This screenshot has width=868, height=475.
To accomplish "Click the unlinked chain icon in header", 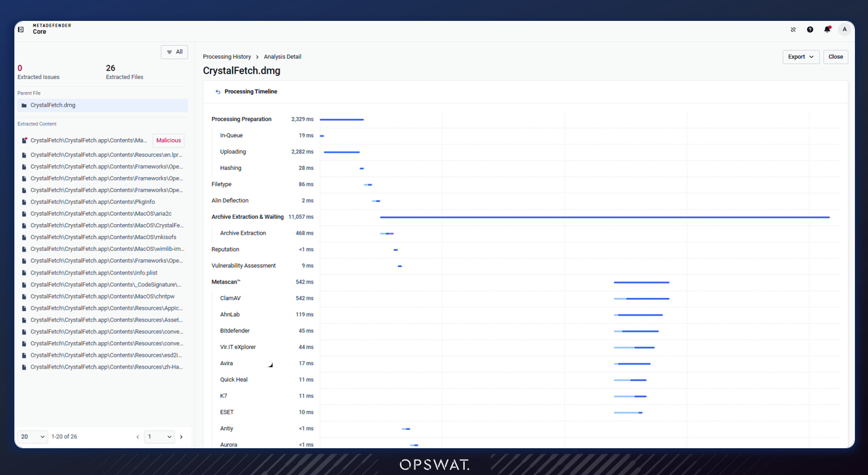I will 793,29.
